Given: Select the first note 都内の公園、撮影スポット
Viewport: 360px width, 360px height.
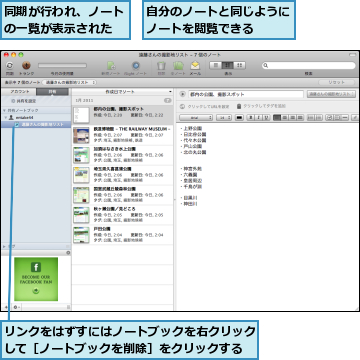Looking at the screenshot, I should (123, 115).
